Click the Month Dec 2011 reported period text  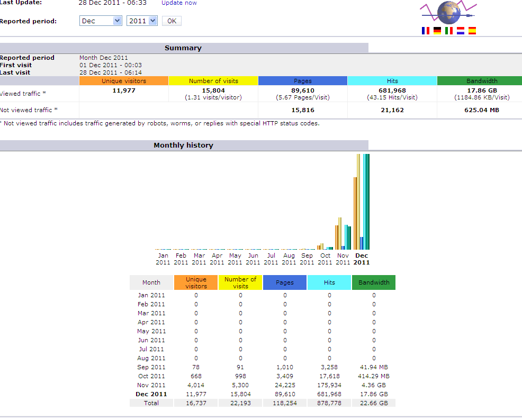click(104, 58)
